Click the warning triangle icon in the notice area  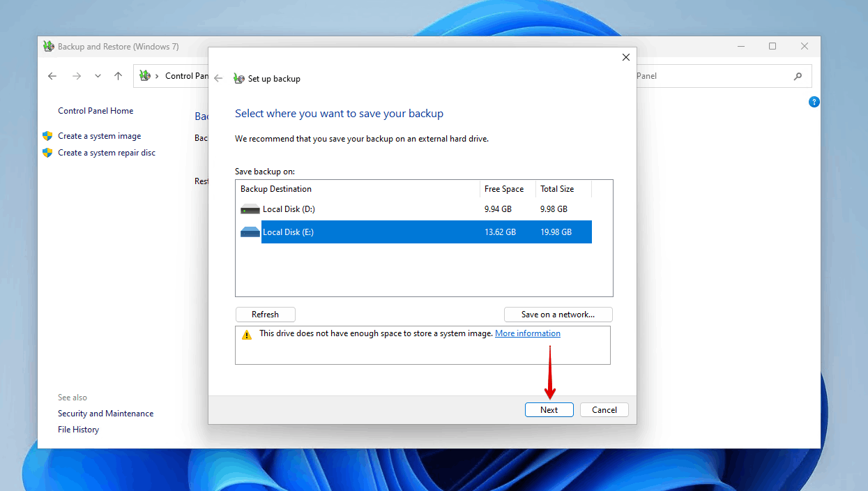pos(245,335)
